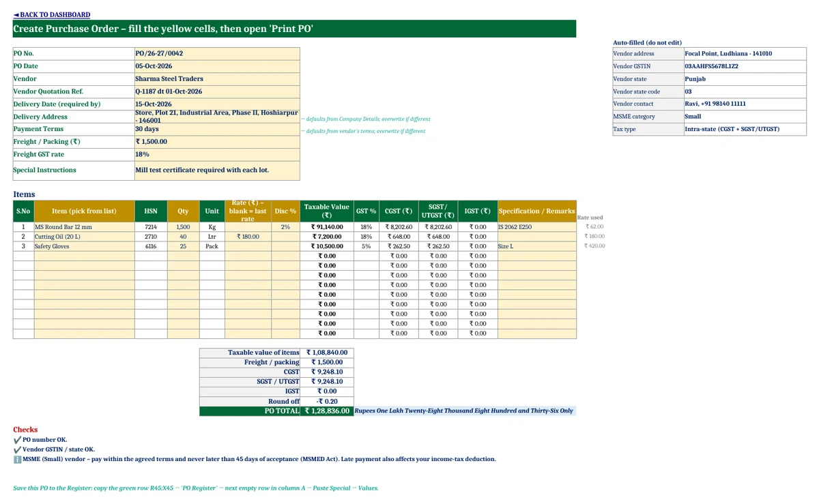Image resolution: width=819 pixels, height=504 pixels.
Task: Select the Item (pick from list) column header
Action: (84, 211)
